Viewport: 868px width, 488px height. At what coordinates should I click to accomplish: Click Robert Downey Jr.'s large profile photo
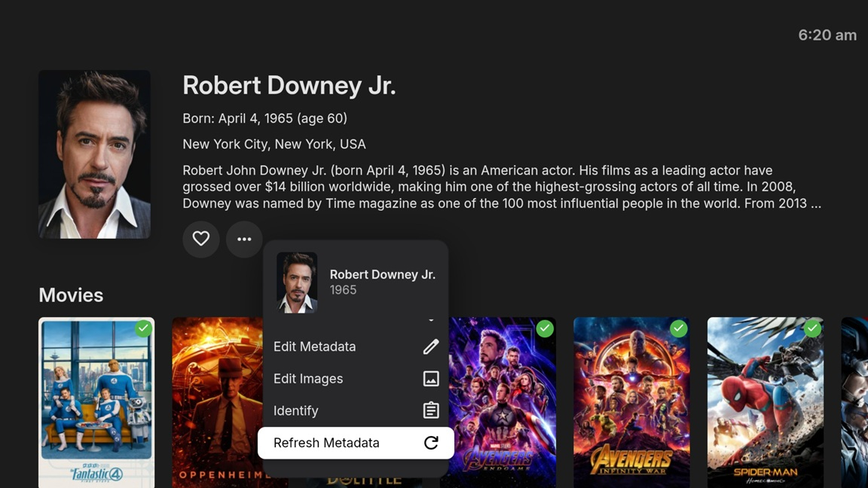[x=94, y=154]
